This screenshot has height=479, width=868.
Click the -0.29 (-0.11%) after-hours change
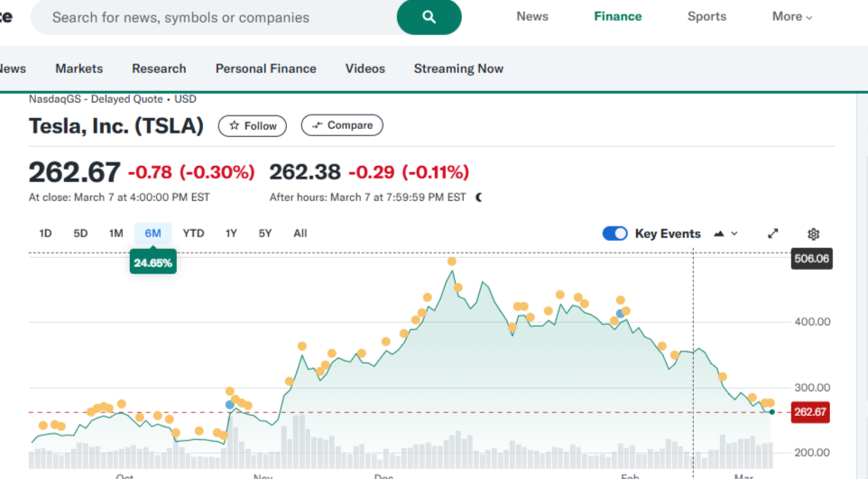coord(409,172)
